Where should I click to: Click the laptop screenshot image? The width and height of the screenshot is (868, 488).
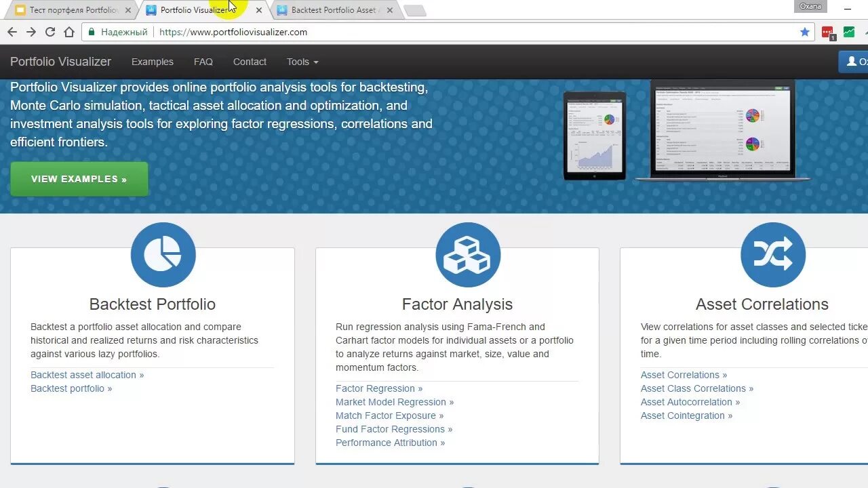click(722, 131)
